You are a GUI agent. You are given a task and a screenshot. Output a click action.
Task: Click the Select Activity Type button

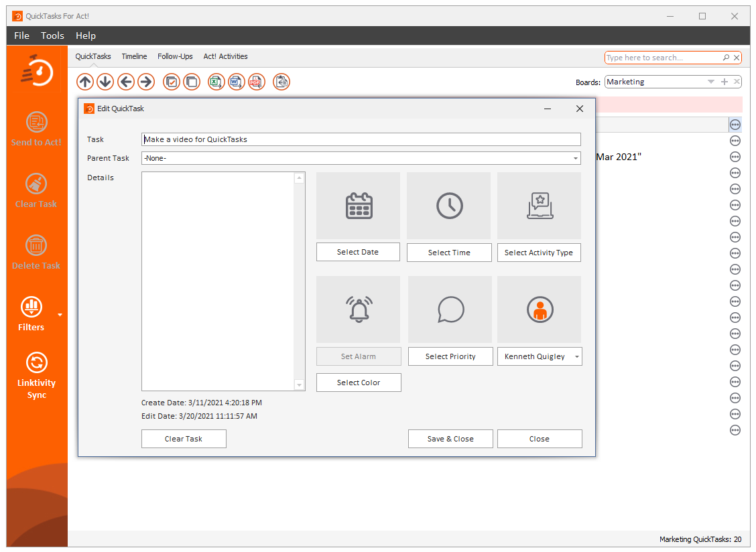point(539,253)
